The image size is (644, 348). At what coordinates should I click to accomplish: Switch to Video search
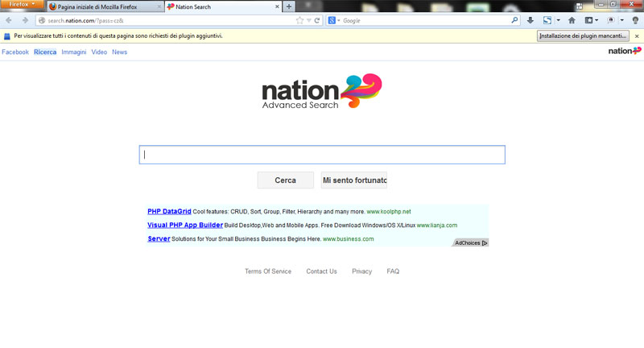(99, 52)
